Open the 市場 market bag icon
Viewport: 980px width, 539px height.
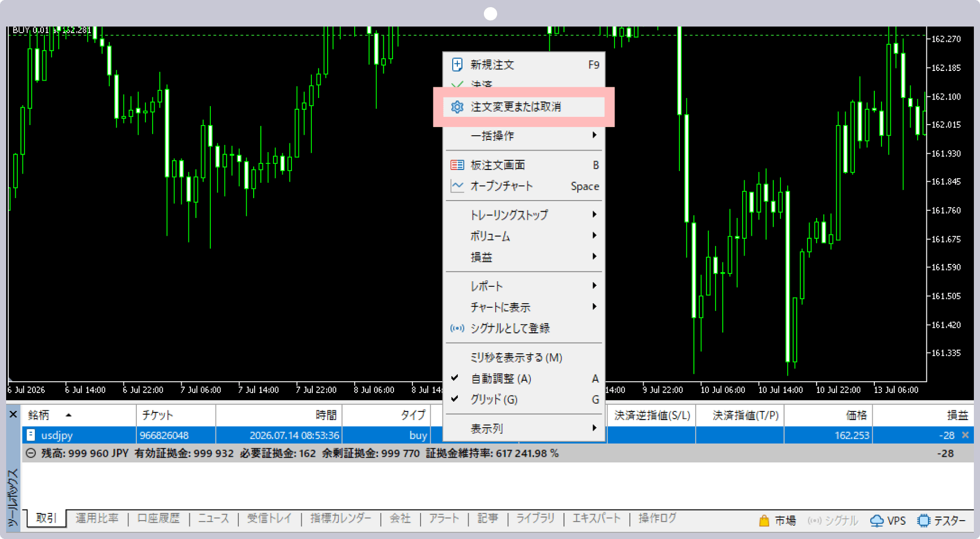(764, 521)
